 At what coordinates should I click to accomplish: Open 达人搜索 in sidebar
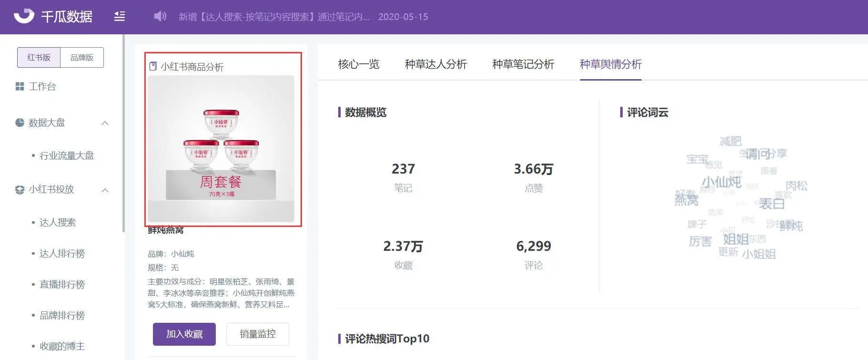pos(58,222)
